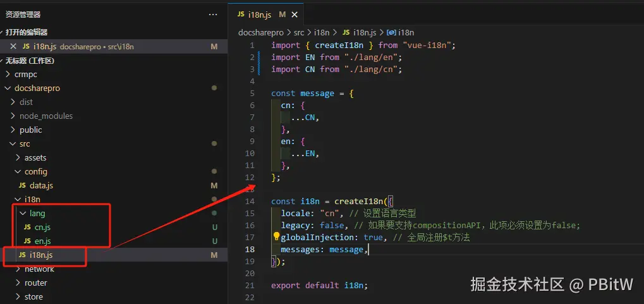
Task: Click the explorer more actions ellipsis
Action: pyautogui.click(x=213, y=14)
